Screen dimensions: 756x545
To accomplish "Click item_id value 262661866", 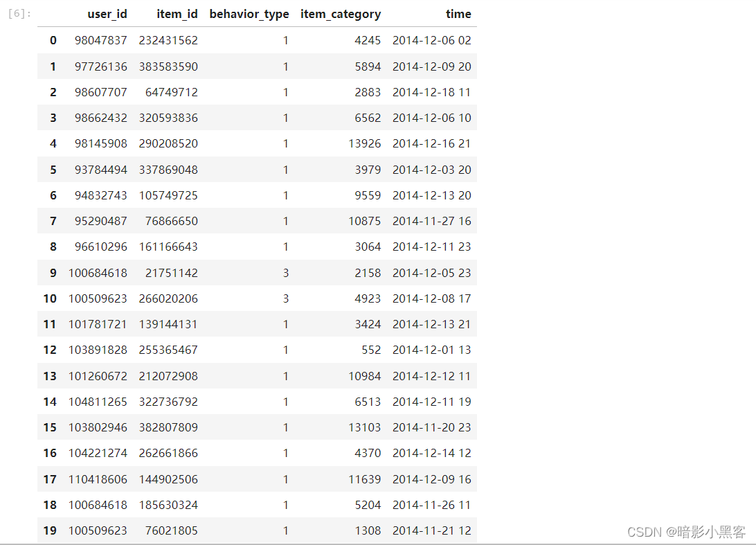I will (168, 453).
